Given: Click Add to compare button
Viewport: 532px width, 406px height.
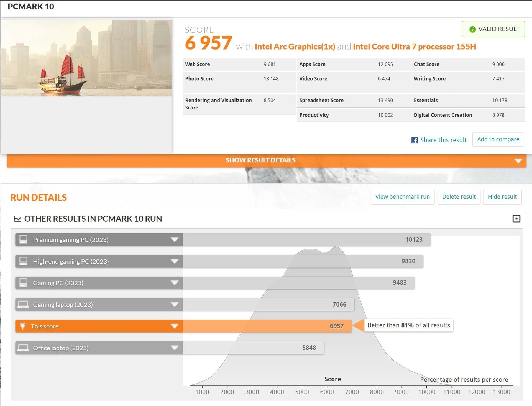Looking at the screenshot, I should coord(498,139).
